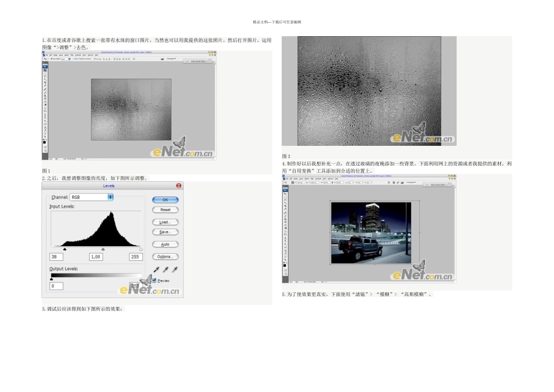
Task: Open the Workspace dropdown in first Photoshop window
Action: [171, 59]
